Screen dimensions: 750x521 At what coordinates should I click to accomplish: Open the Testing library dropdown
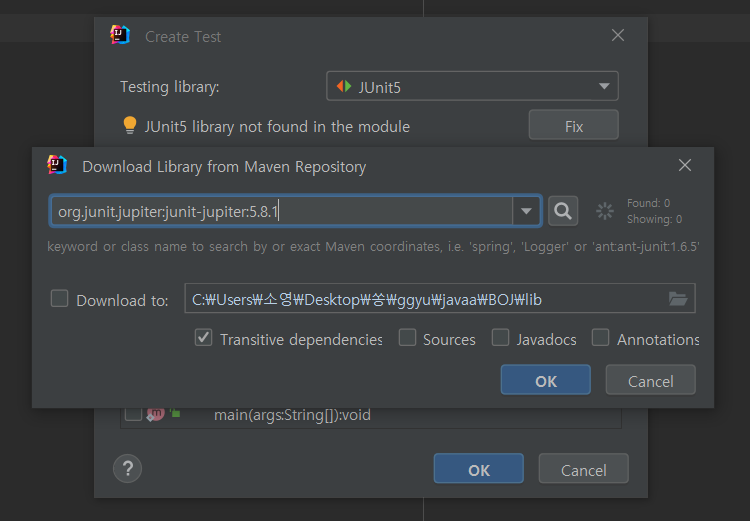tap(604, 86)
